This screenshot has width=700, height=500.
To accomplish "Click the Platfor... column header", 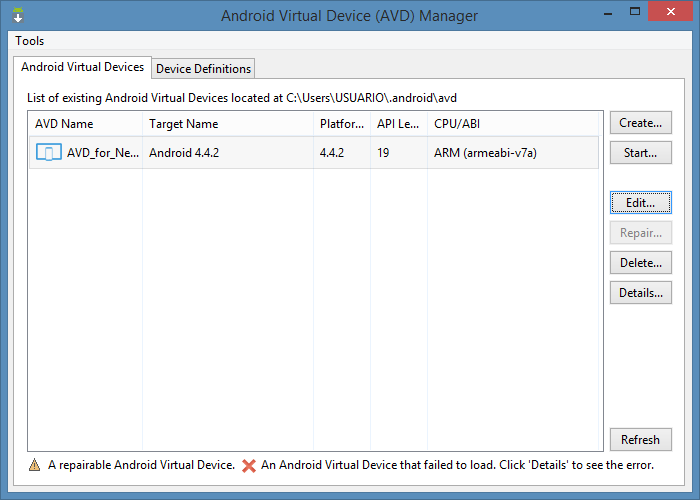I will 342,124.
